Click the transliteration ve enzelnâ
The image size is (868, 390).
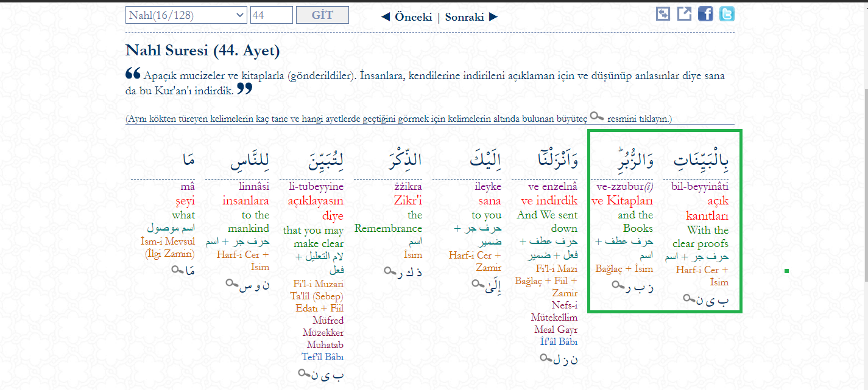(x=552, y=187)
